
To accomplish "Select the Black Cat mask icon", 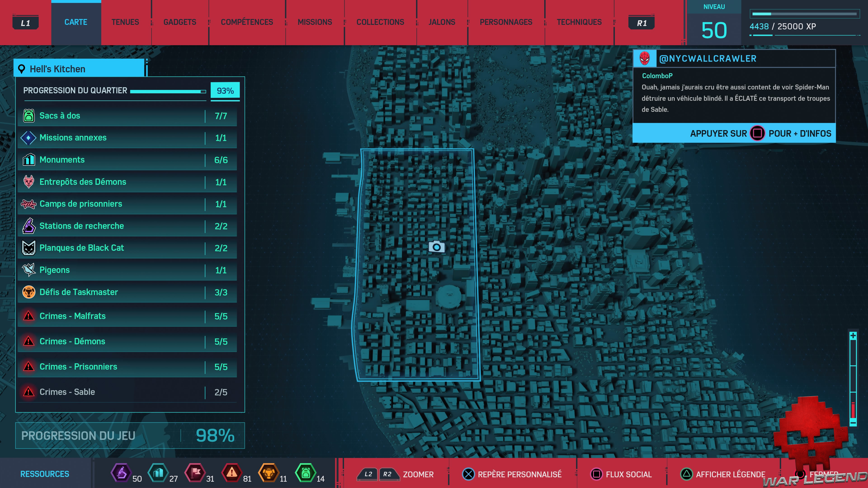I will coord(29,248).
